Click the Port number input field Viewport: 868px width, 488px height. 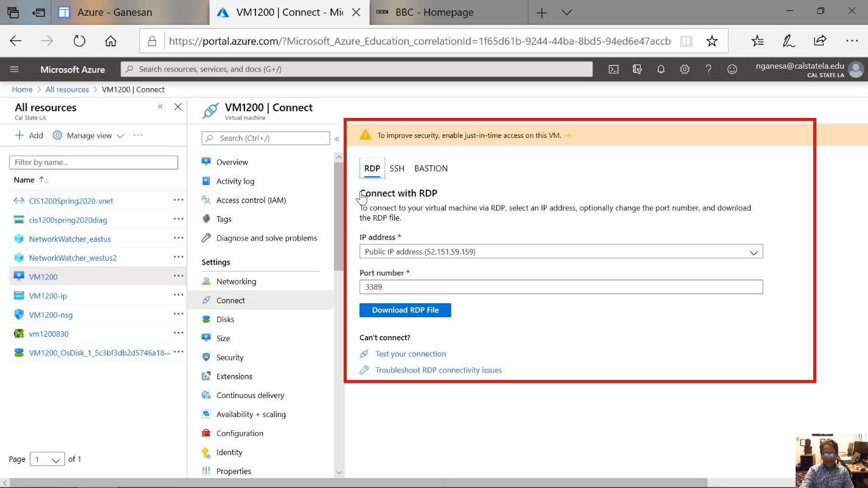(560, 287)
